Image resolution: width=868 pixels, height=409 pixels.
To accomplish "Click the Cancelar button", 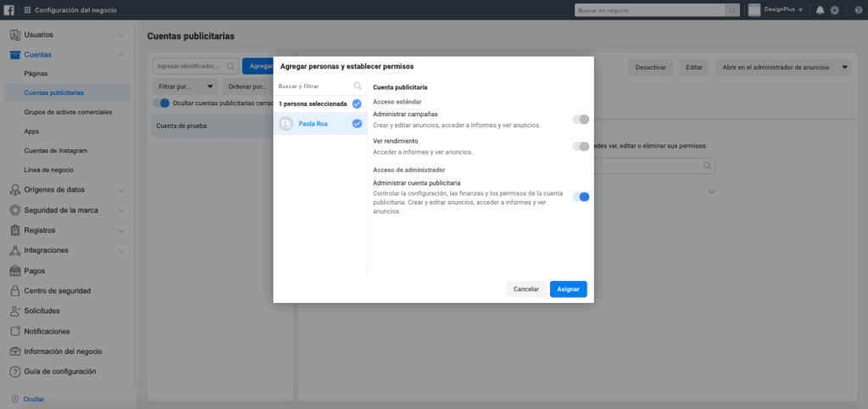I will pos(526,289).
